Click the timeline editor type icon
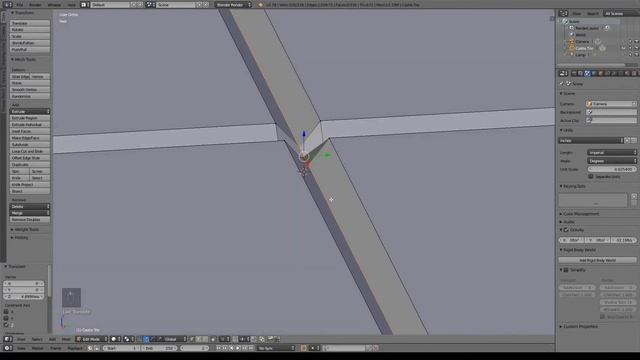This screenshot has height=360, width=640. click(7, 348)
